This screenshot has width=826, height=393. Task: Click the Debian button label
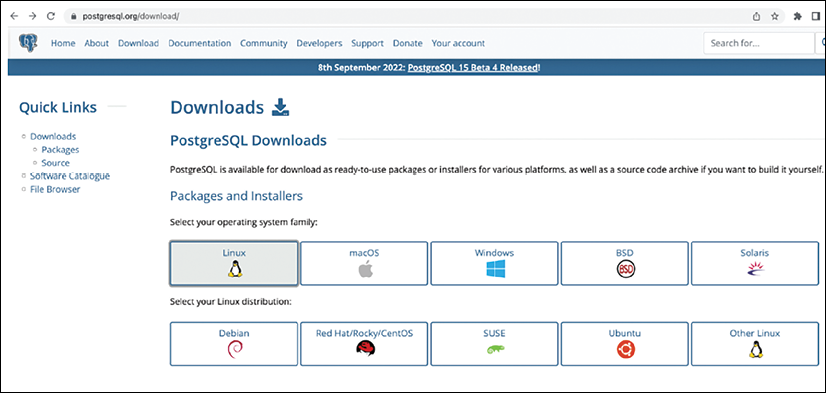(234, 333)
